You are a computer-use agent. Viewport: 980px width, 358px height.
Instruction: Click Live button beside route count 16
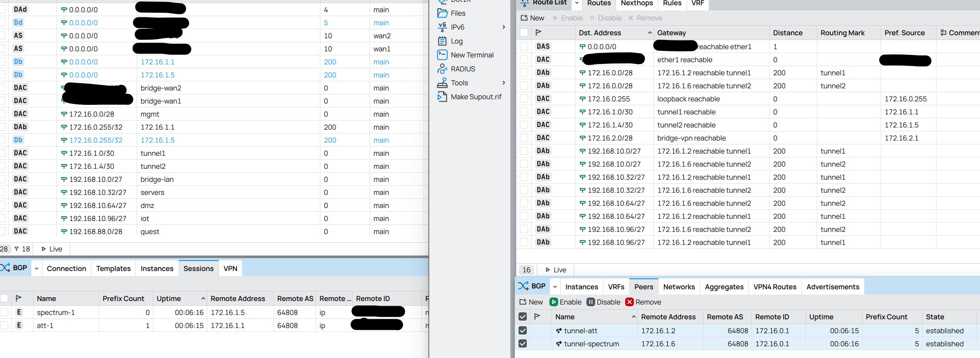coord(556,270)
